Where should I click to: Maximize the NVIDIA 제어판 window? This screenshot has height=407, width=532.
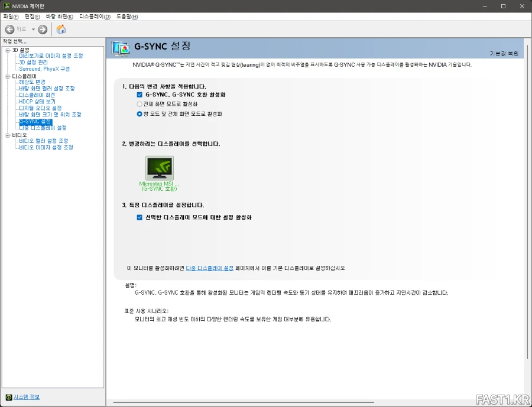(x=504, y=6)
